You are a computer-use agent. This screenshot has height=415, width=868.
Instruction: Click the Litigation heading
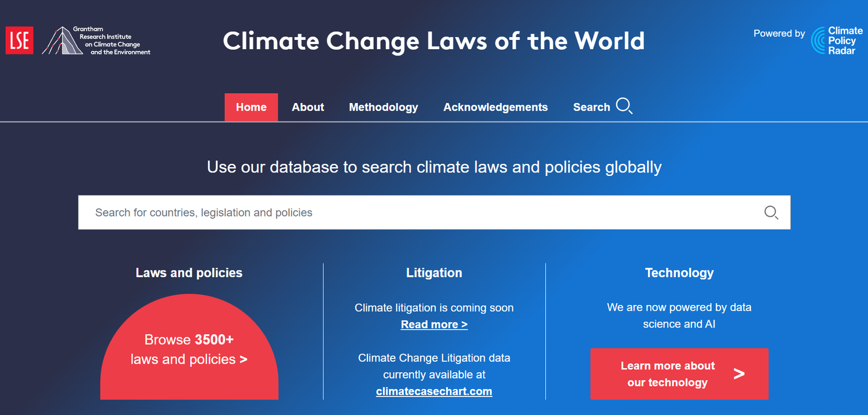tap(434, 273)
